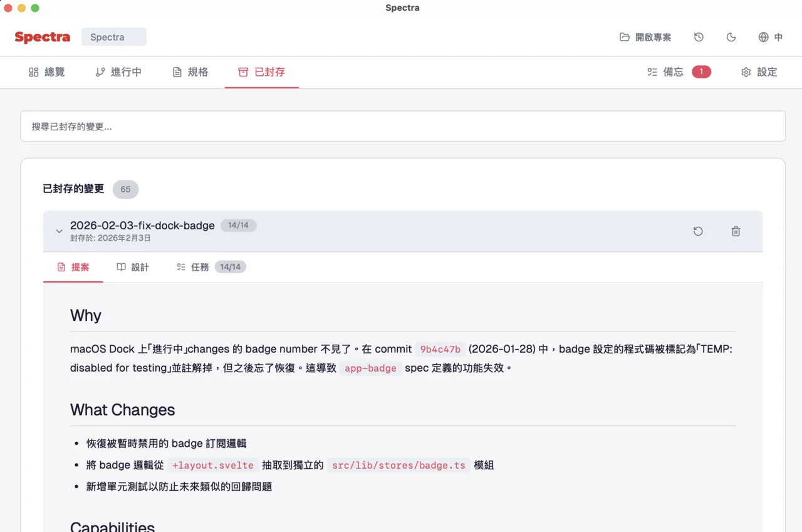Viewport: 802px width, 532px height.
Task: Open the 設定 settings gear
Action: click(x=759, y=72)
